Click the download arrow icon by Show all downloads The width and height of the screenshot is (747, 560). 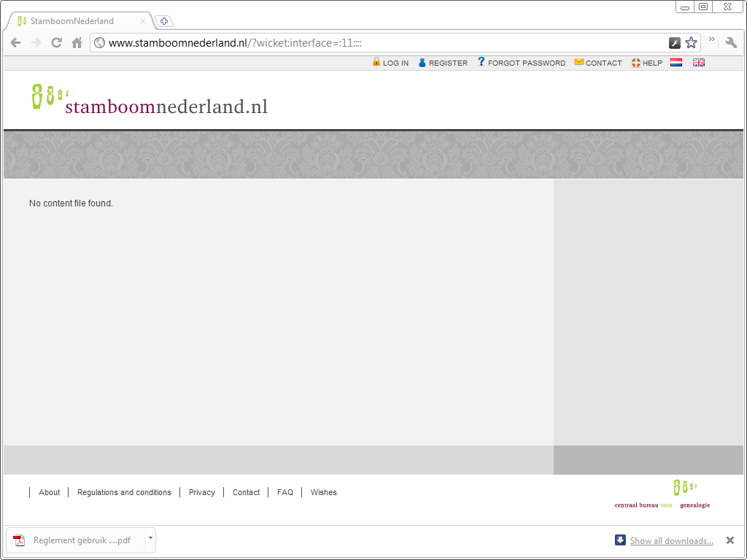pyautogui.click(x=620, y=540)
